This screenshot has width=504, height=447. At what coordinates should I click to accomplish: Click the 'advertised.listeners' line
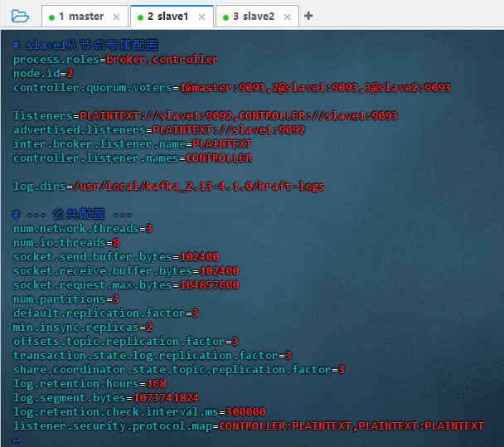[159, 130]
